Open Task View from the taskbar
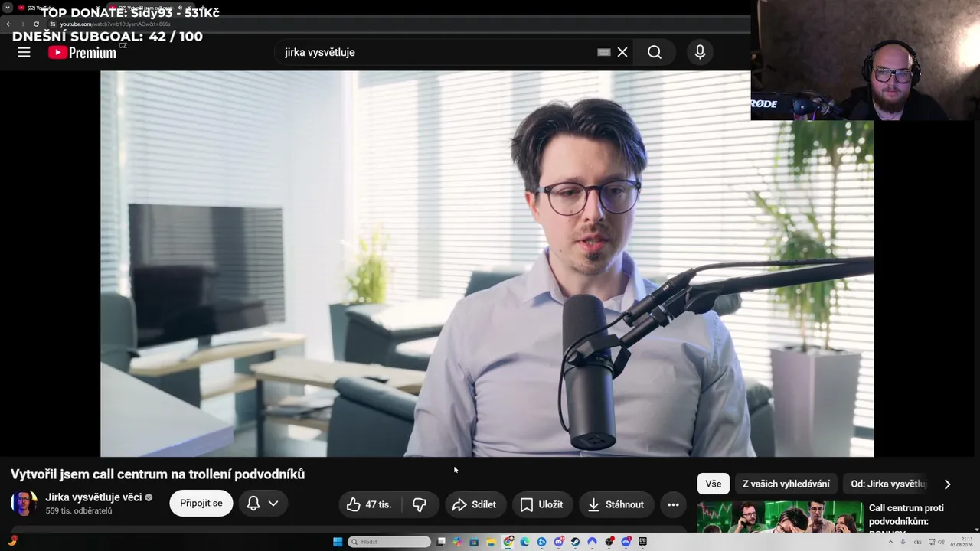The image size is (980, 551). 441,542
